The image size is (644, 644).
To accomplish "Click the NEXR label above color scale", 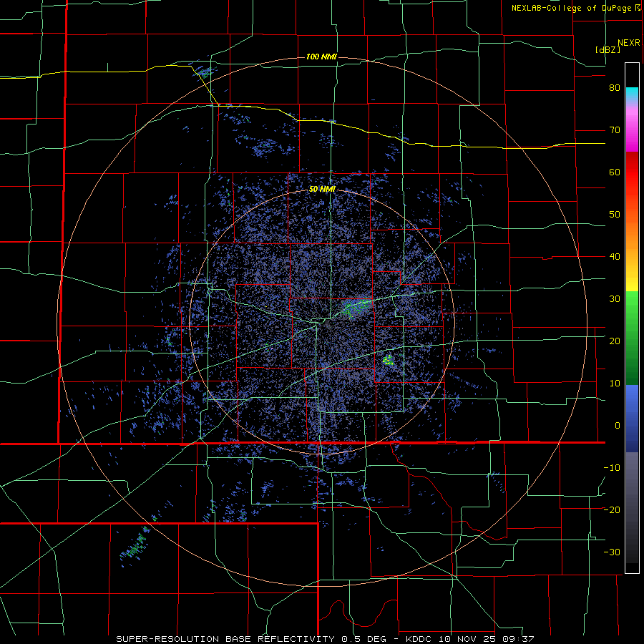I will click(x=628, y=43).
